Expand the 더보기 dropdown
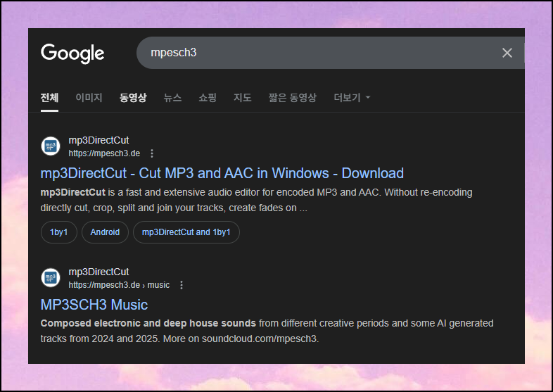553x392 pixels. (352, 97)
